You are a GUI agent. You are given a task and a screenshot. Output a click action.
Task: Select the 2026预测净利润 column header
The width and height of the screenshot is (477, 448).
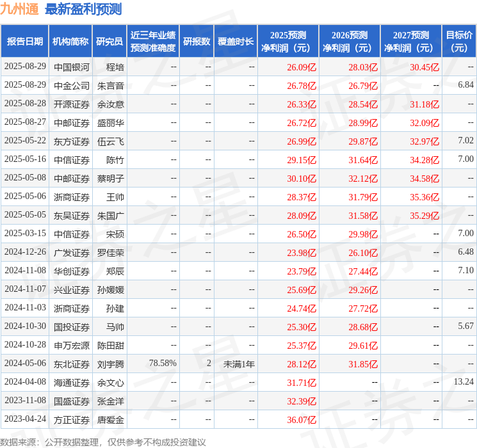pyautogui.click(x=350, y=42)
